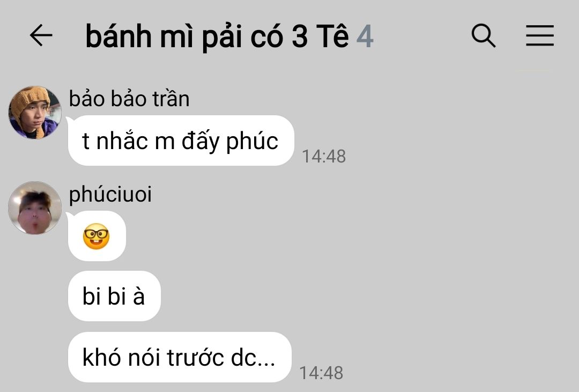Open search in this group chat
The image size is (579, 392).
(483, 35)
